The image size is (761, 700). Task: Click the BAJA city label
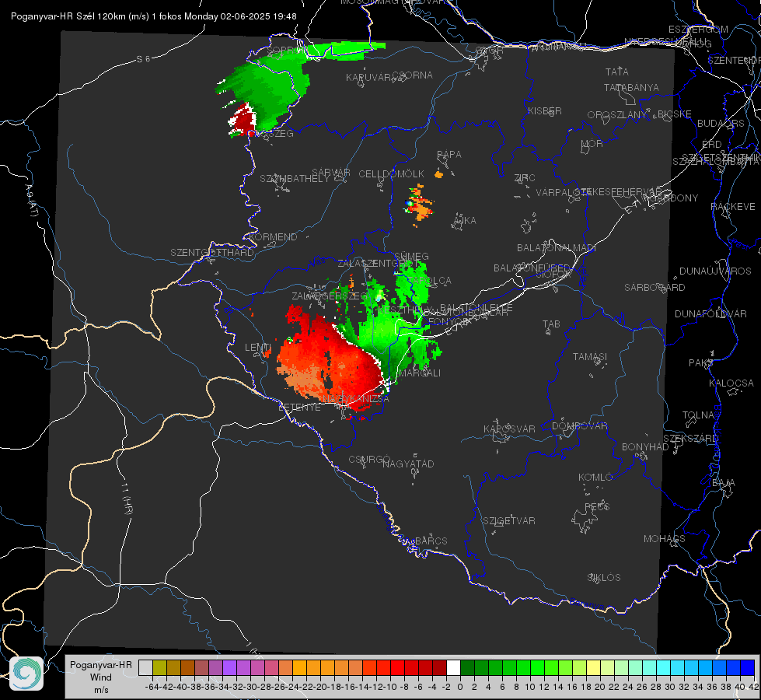pos(724,483)
